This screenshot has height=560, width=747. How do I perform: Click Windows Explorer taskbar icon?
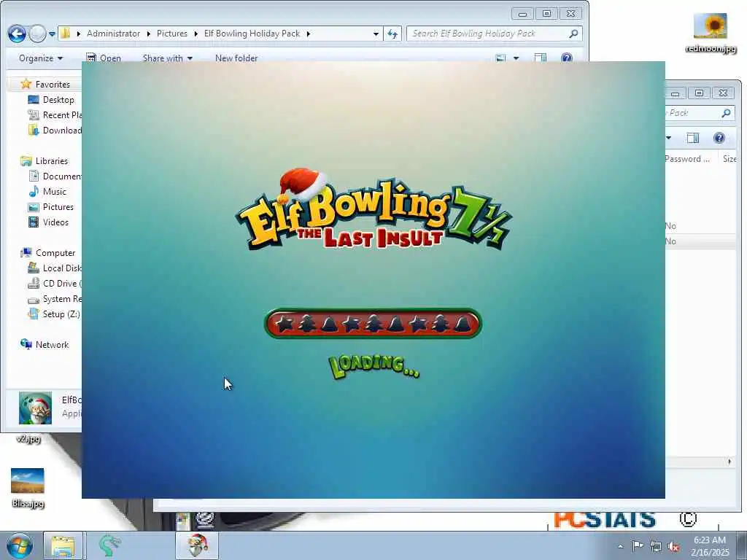pyautogui.click(x=63, y=545)
